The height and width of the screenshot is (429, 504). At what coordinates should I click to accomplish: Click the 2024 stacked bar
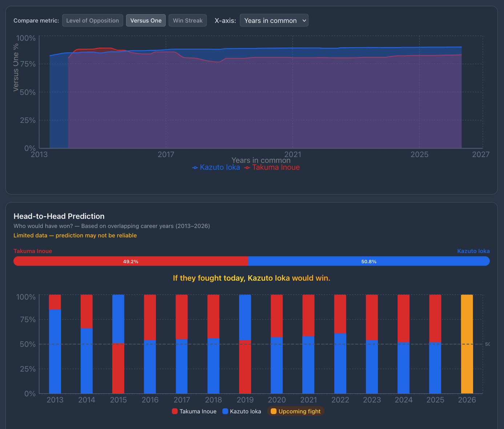(403, 344)
